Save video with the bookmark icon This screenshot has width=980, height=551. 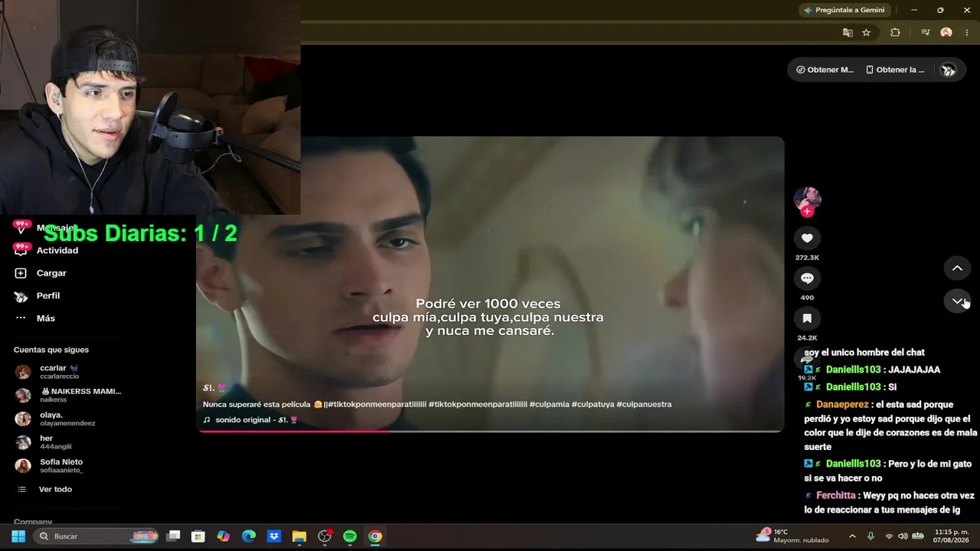coord(807,318)
